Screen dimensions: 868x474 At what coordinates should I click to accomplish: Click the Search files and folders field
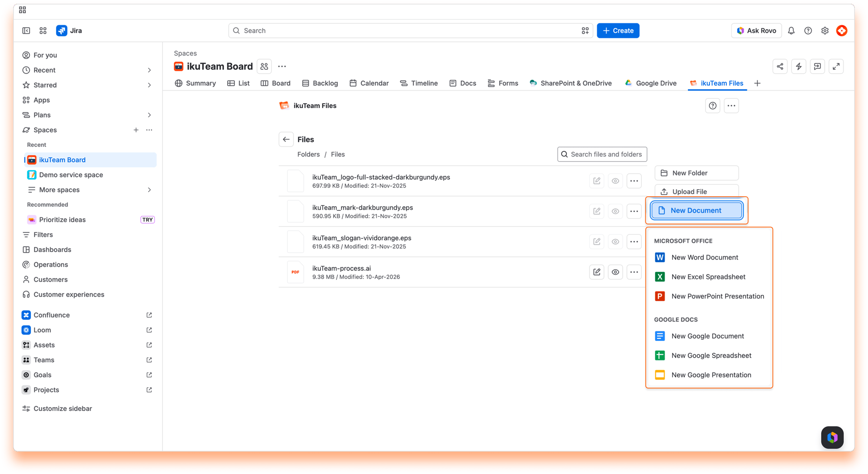[x=602, y=154]
